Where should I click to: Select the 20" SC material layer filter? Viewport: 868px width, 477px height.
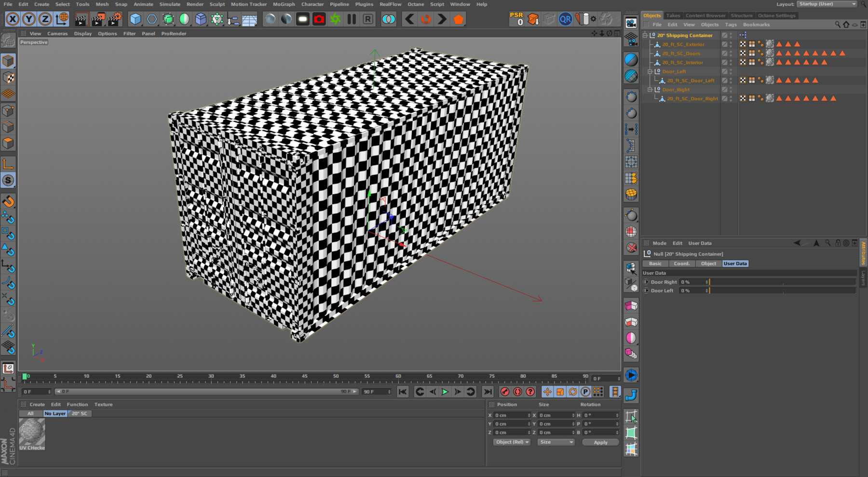pyautogui.click(x=80, y=413)
